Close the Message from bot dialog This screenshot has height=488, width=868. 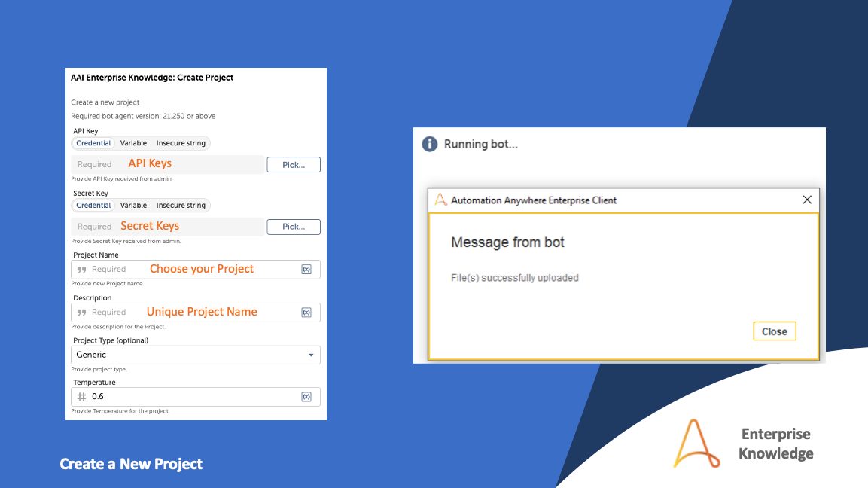coord(775,331)
